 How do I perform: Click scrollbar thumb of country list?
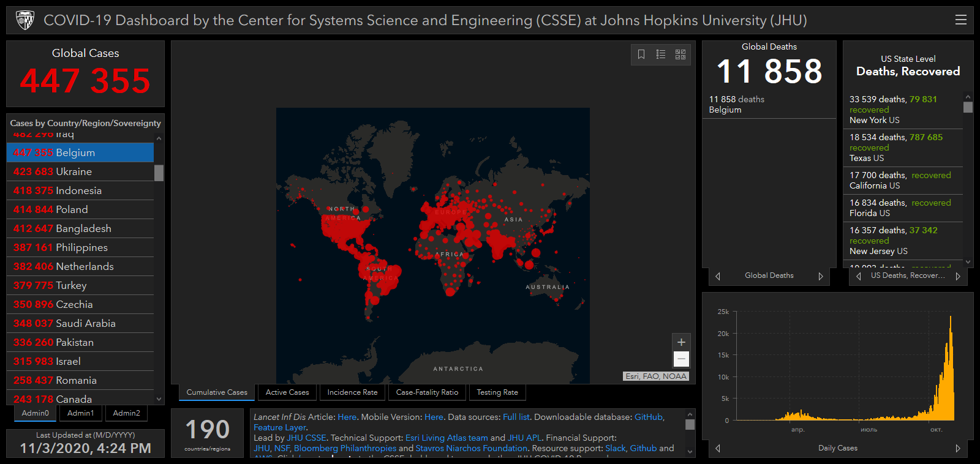tap(159, 173)
